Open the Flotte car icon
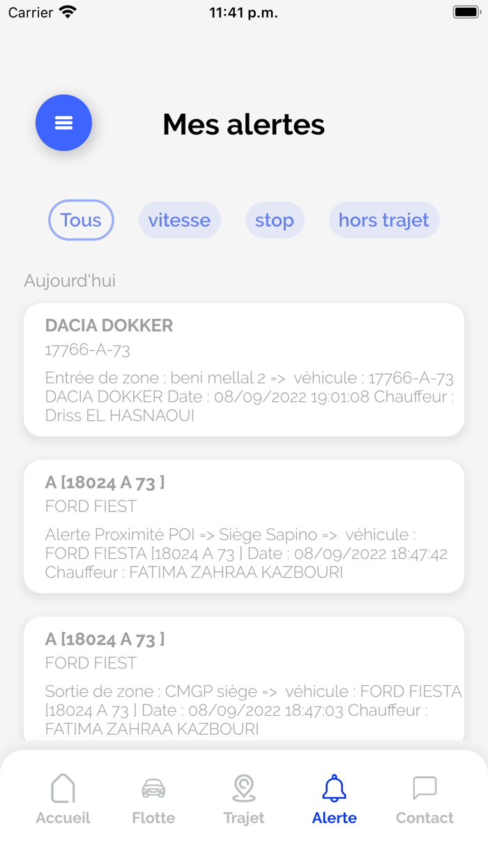 pyautogui.click(x=153, y=788)
